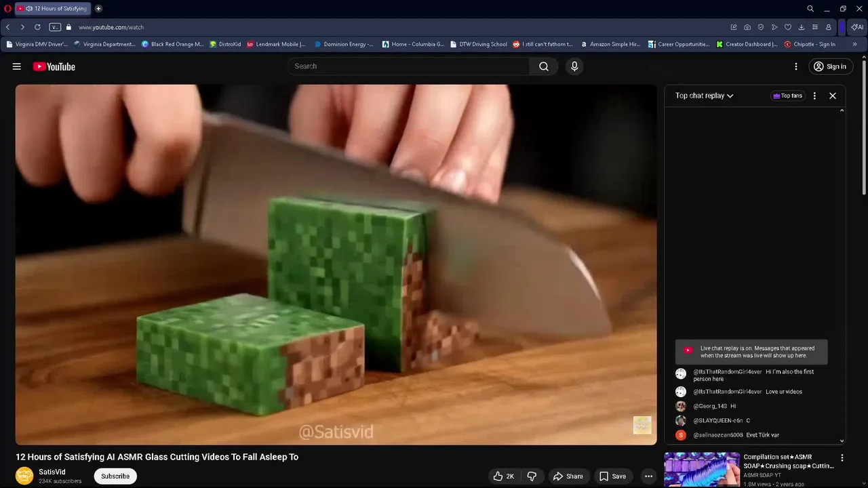This screenshot has height=488, width=868.
Task: Mute the tab audio speaker icon
Action: click(29, 9)
